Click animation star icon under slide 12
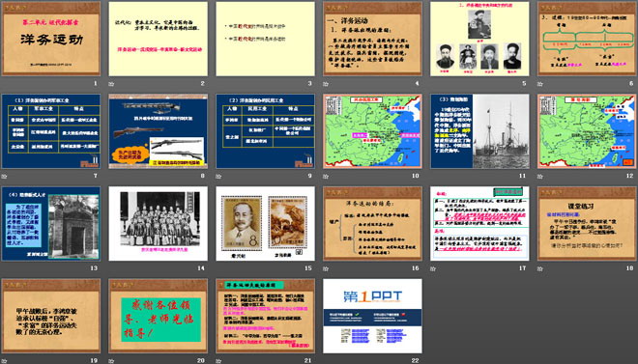Viewport: 638px width, 364px height. point(540,176)
